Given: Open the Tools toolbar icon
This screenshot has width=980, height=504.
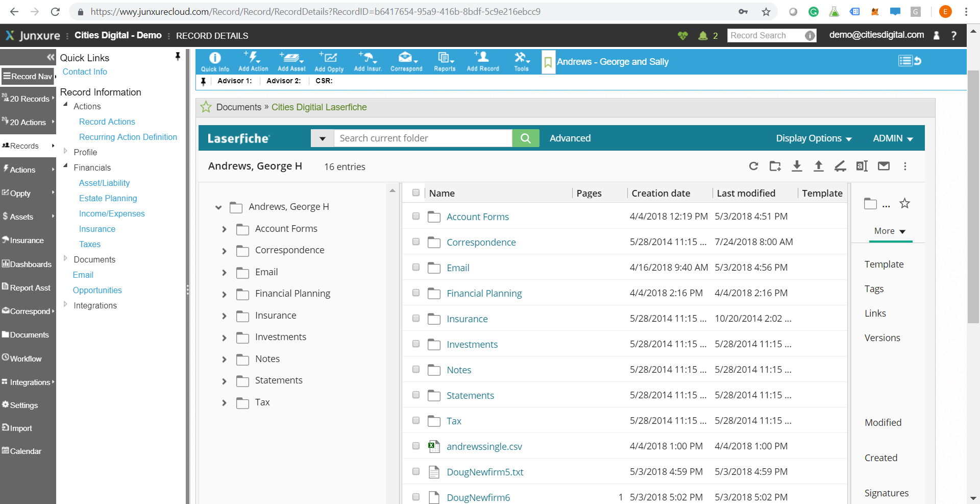Looking at the screenshot, I should (x=522, y=62).
